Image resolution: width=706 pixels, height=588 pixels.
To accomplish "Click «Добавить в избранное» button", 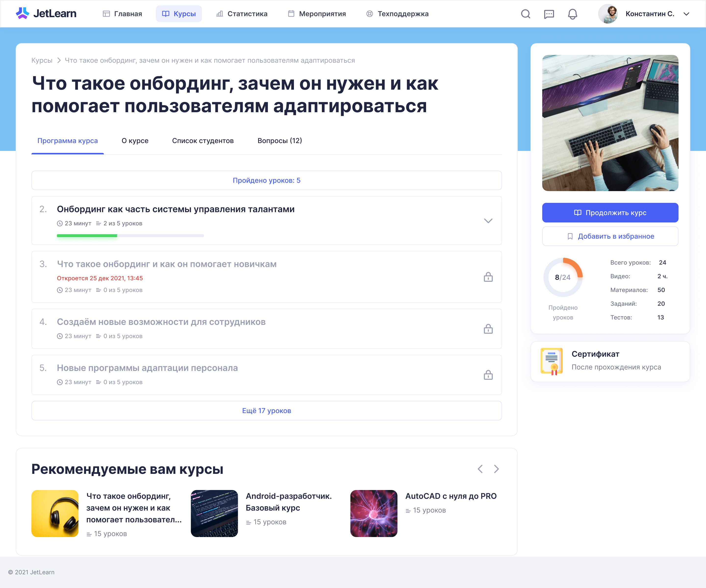I will click(x=610, y=236).
